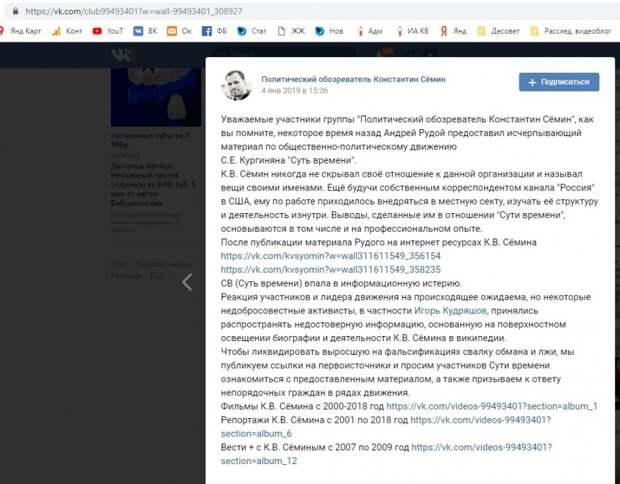
Task: Open the Игорь Кудряшов profile link
Action: pos(450,310)
